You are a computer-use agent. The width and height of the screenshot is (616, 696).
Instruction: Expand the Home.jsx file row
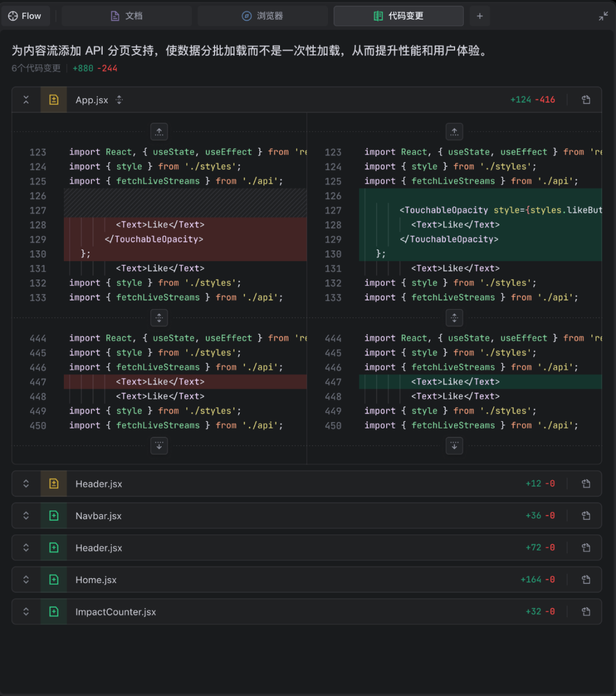point(26,580)
